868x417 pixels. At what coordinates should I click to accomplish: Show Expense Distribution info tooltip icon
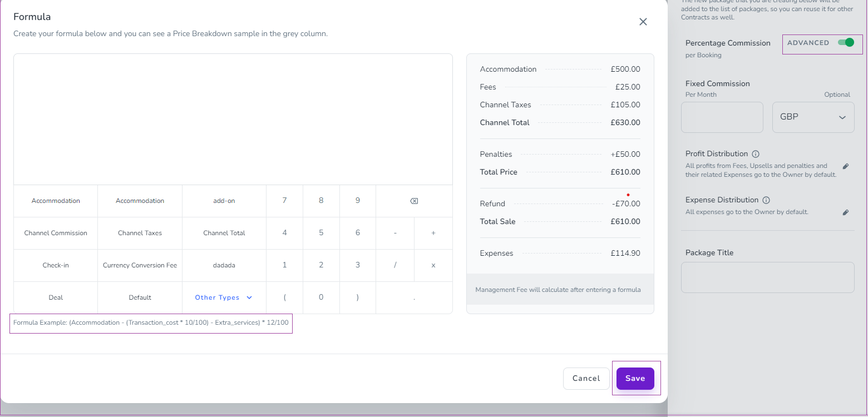pyautogui.click(x=766, y=200)
